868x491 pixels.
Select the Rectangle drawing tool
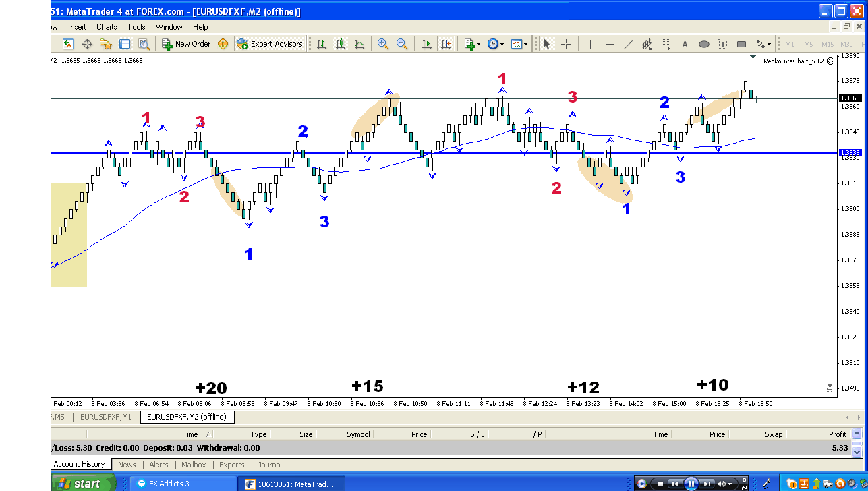point(741,44)
